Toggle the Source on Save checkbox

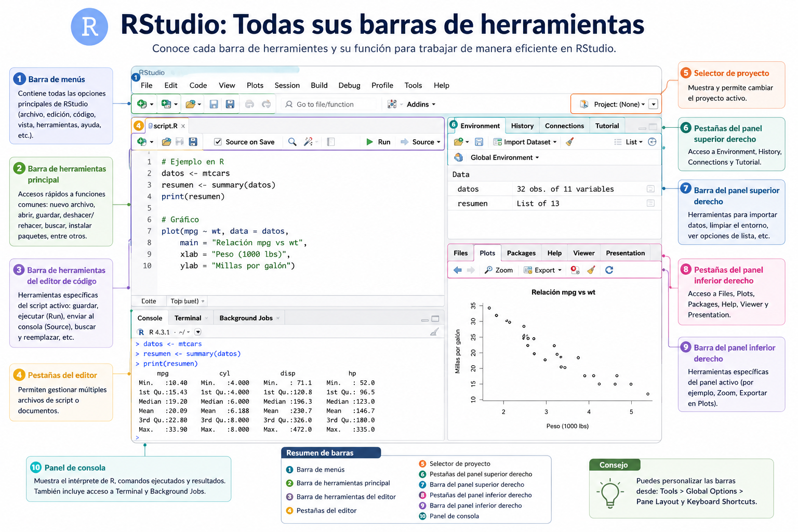tap(218, 142)
